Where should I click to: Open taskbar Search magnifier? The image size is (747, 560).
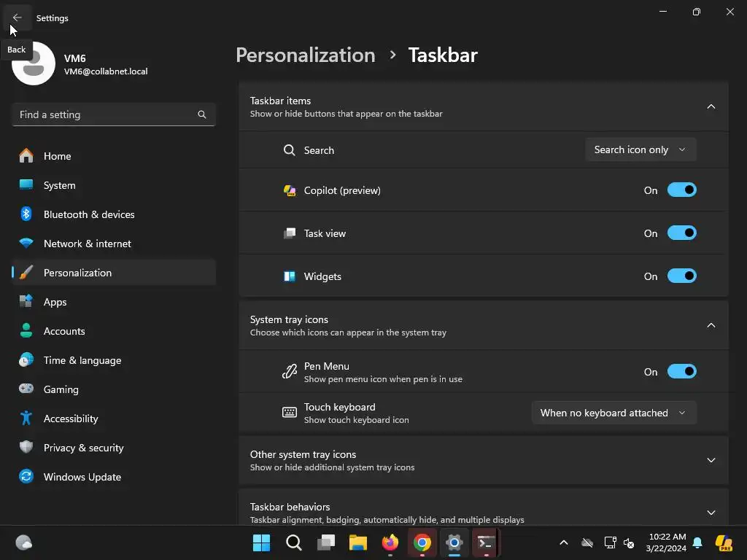coord(293,542)
